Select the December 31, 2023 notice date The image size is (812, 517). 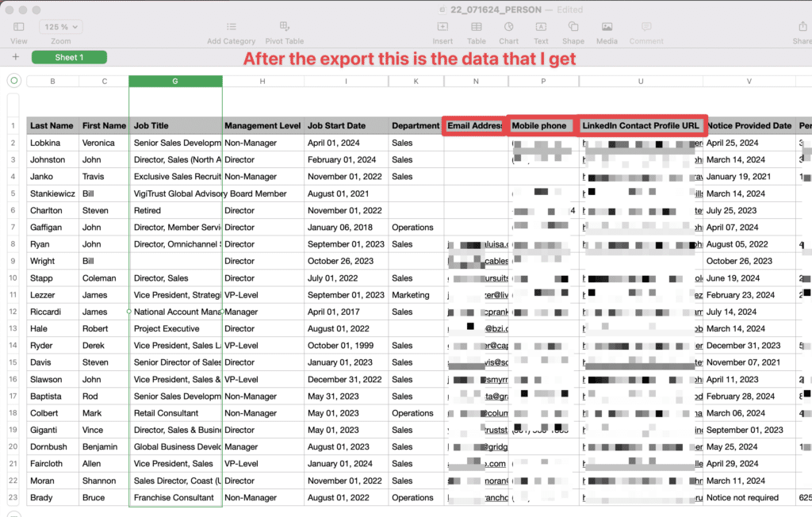pos(750,346)
